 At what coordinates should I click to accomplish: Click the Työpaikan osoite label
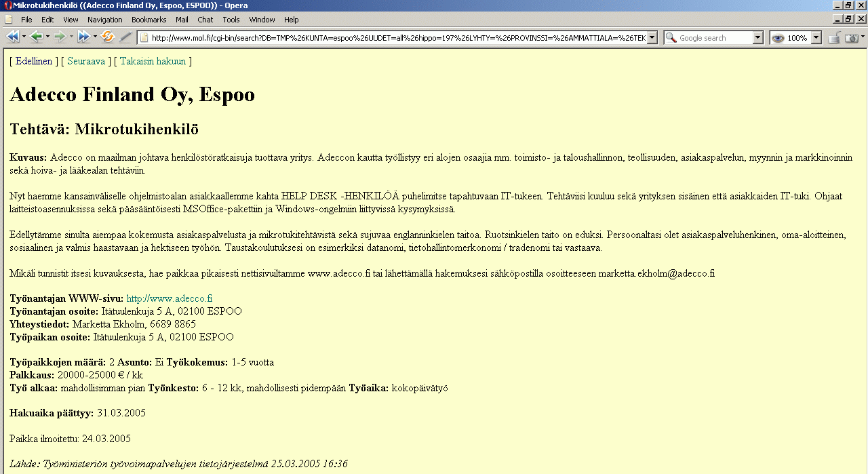pyautogui.click(x=50, y=337)
